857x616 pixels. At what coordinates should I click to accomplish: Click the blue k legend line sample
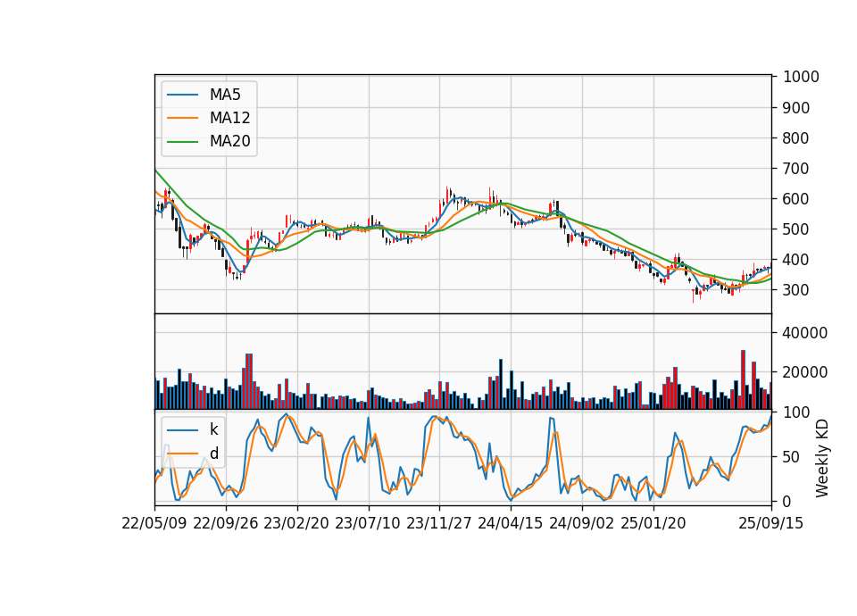click(x=182, y=430)
